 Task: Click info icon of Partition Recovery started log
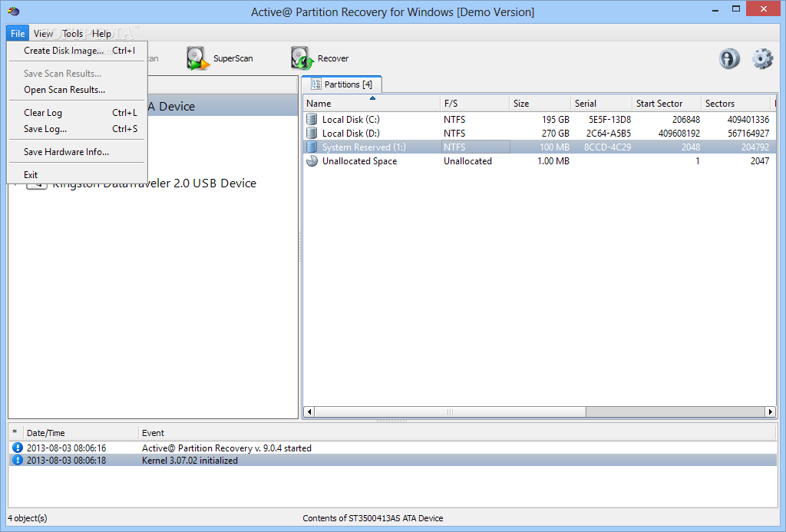[18, 448]
